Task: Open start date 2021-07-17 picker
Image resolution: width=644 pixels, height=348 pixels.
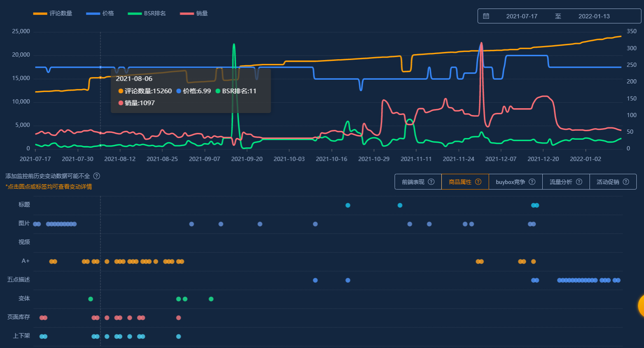Action: pyautogui.click(x=521, y=16)
